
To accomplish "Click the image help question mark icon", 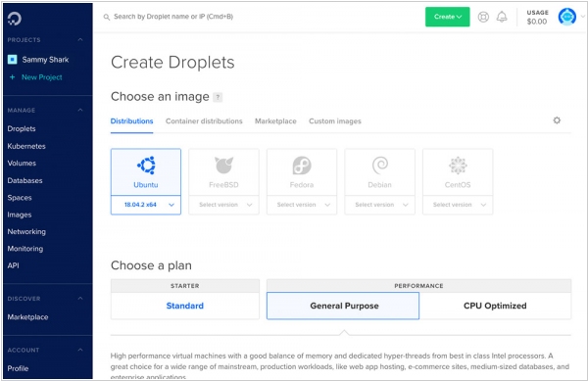I will tap(218, 97).
